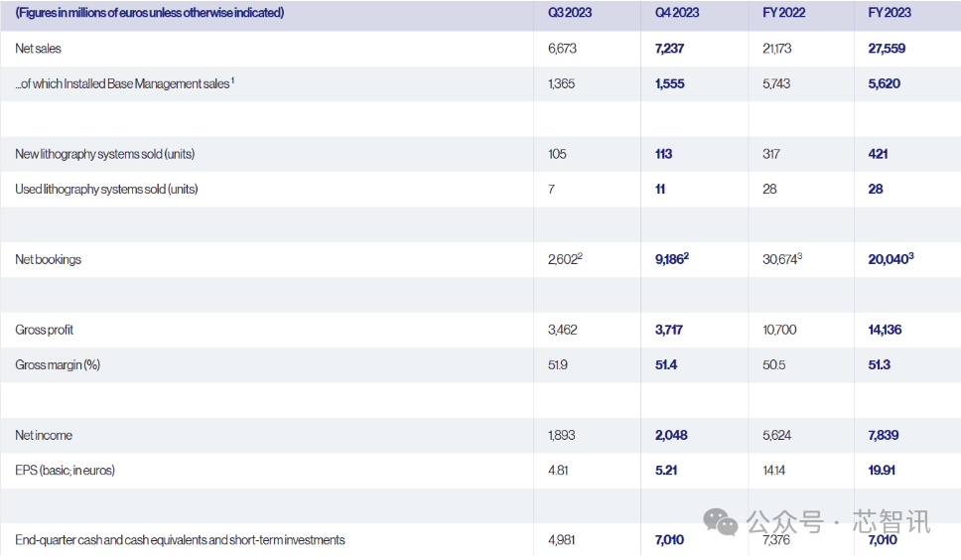Image resolution: width=961 pixels, height=560 pixels.
Task: Click the Used lithography systems sold label
Action: point(106,190)
